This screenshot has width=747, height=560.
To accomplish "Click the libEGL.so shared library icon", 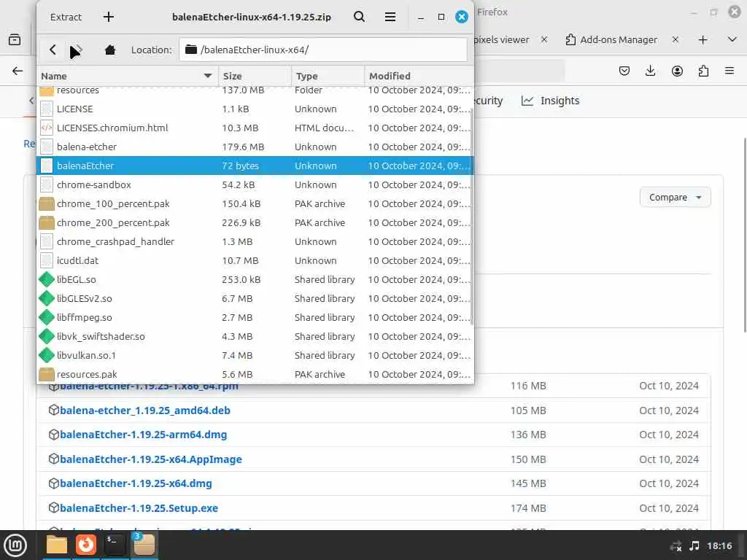I will pos(47,279).
